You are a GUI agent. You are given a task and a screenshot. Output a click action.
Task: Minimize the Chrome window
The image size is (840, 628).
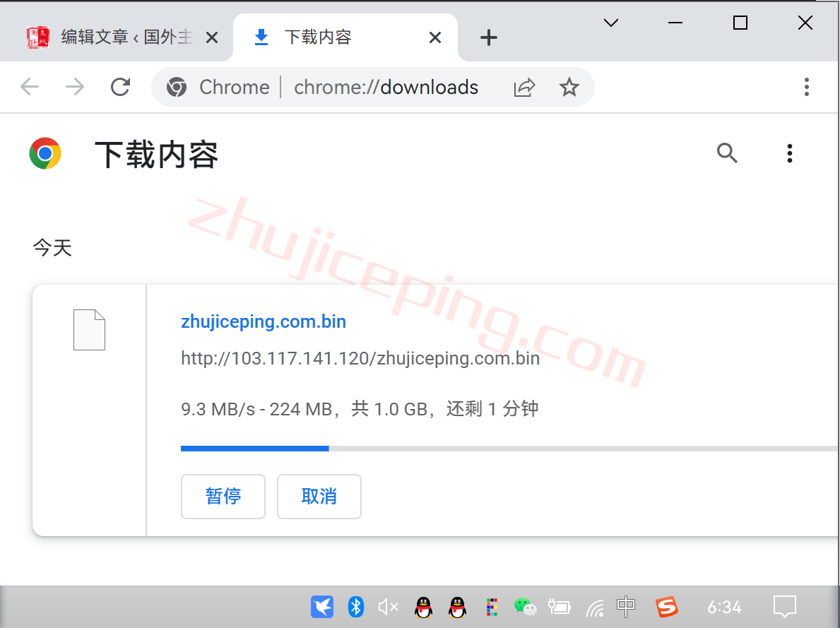click(x=675, y=23)
